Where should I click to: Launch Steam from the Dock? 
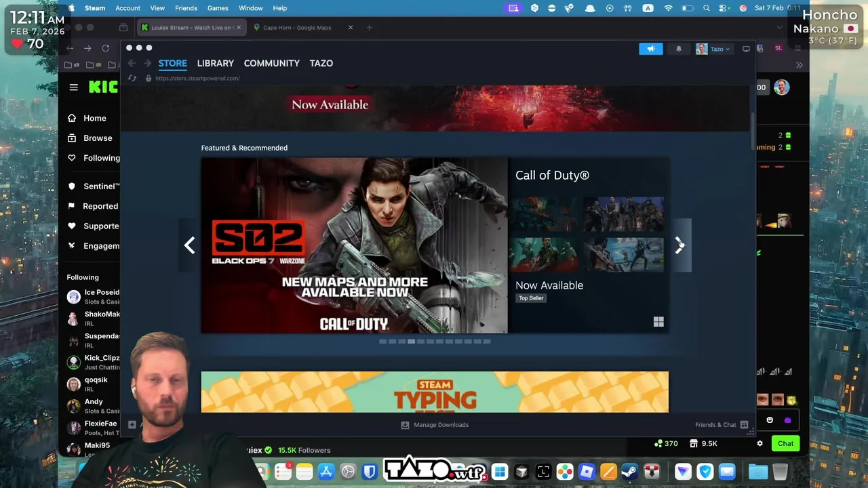click(630, 471)
